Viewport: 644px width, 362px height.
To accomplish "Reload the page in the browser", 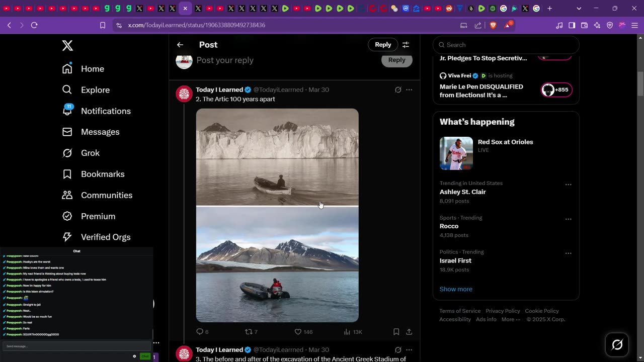I will [x=34, y=25].
